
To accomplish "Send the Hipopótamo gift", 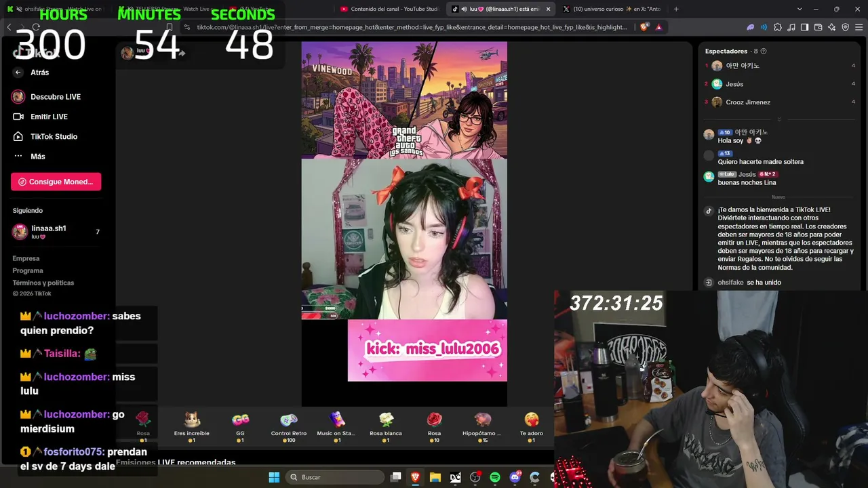I will [482, 427].
